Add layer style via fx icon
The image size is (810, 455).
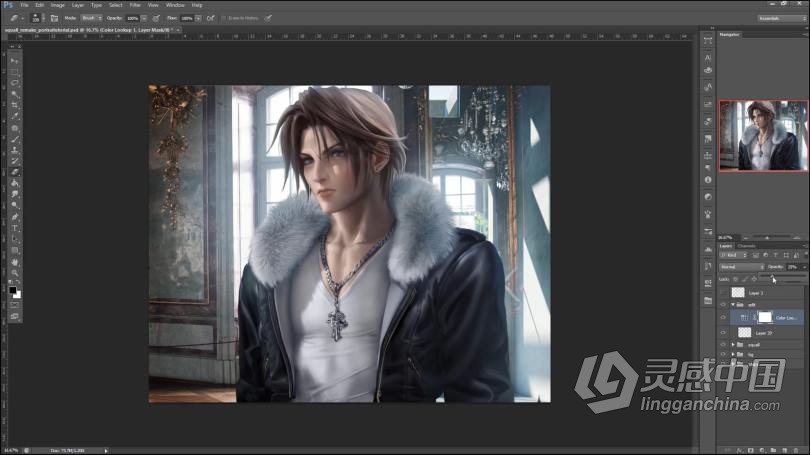(740, 451)
